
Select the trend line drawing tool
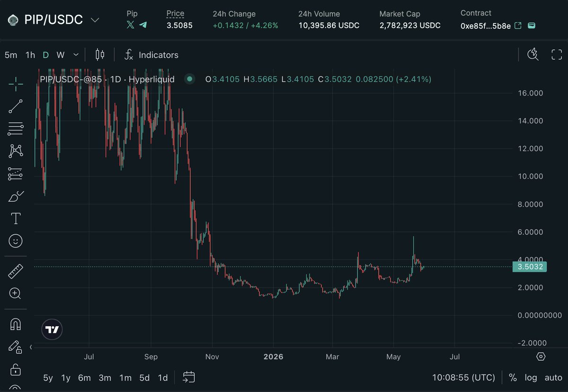pyautogui.click(x=16, y=107)
